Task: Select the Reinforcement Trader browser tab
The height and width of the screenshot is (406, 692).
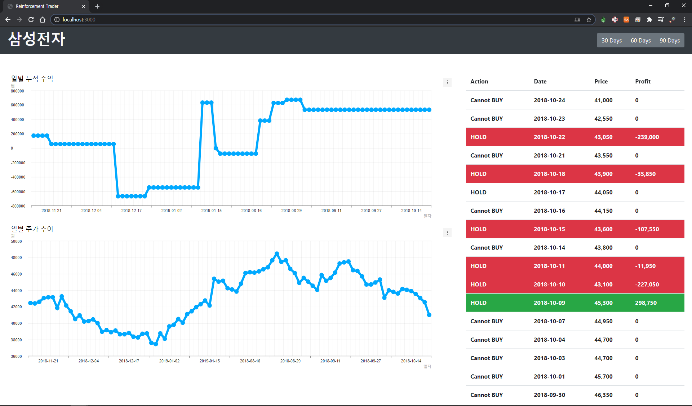Action: click(45, 6)
